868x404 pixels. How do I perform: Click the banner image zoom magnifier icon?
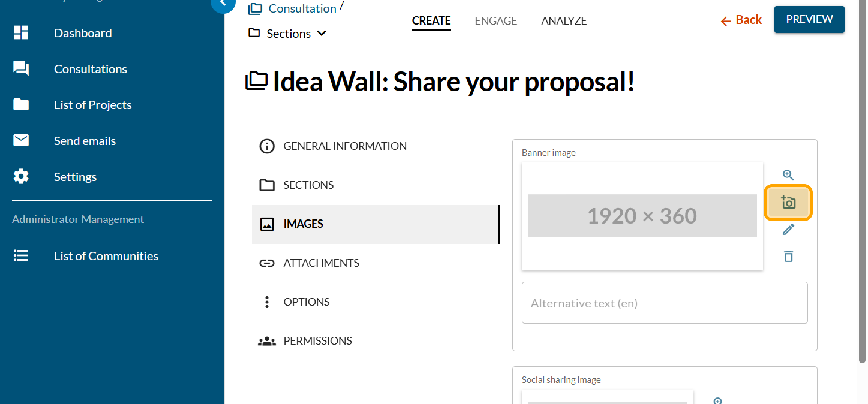[x=788, y=175]
